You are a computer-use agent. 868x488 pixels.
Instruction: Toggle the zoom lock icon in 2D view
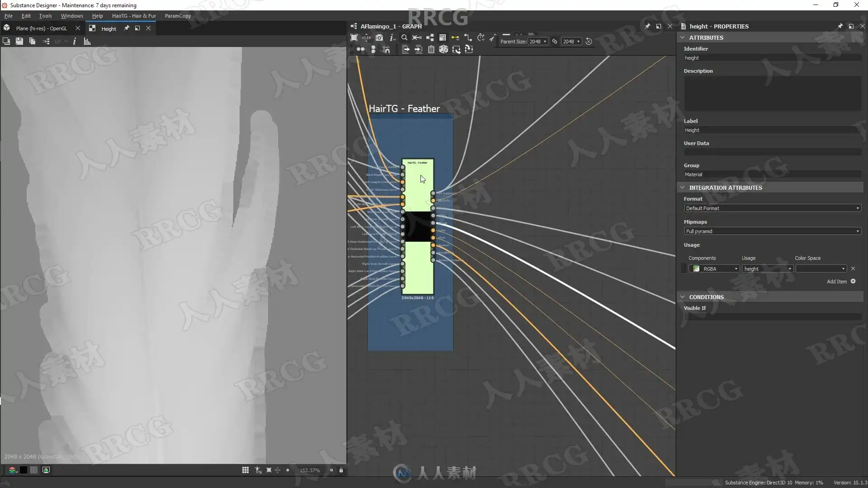341,470
